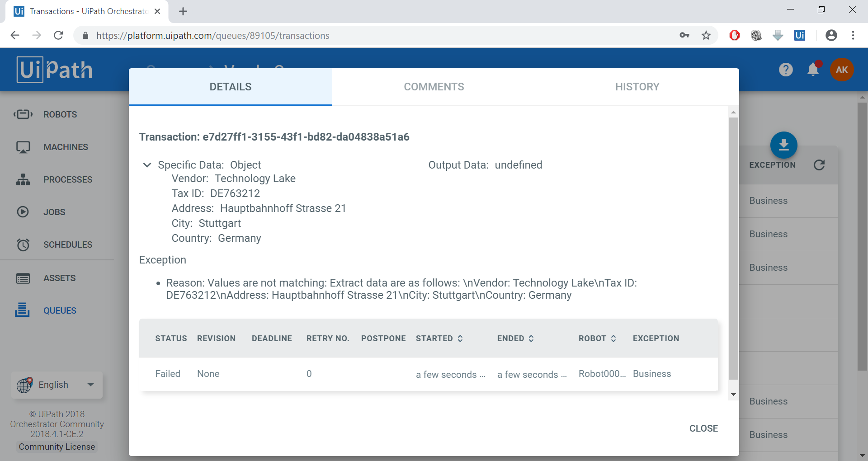Click the Vendor Technology Lake line
The image size is (868, 461).
pyautogui.click(x=233, y=179)
